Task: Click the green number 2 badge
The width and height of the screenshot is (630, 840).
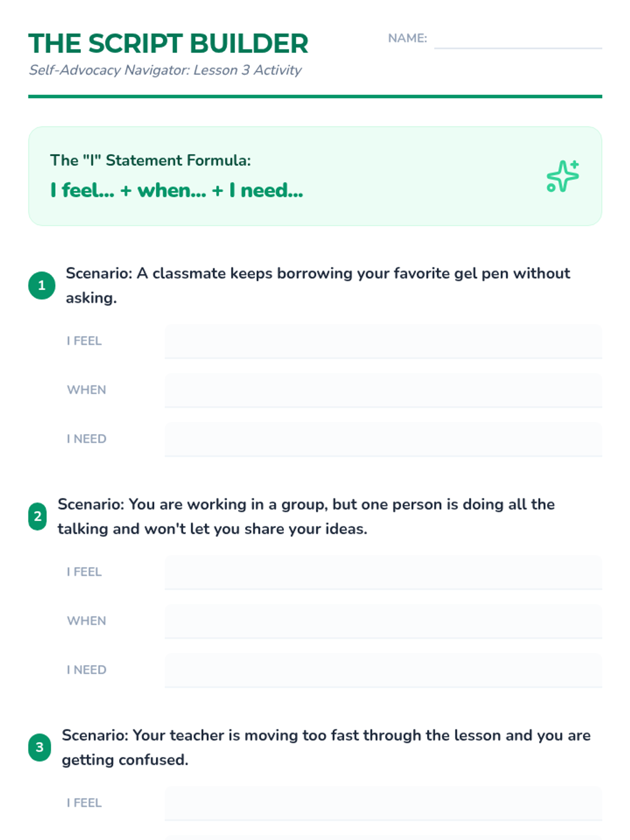Action: coord(37,517)
